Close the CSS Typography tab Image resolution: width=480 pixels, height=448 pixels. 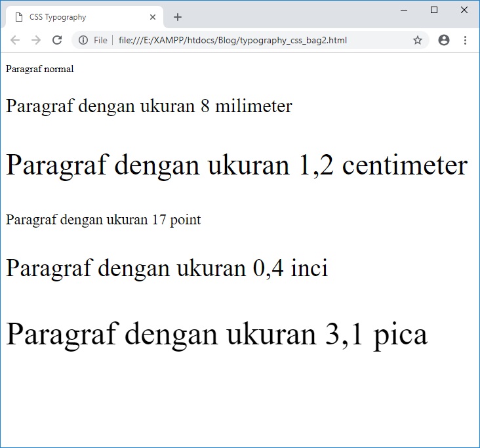[x=153, y=17]
